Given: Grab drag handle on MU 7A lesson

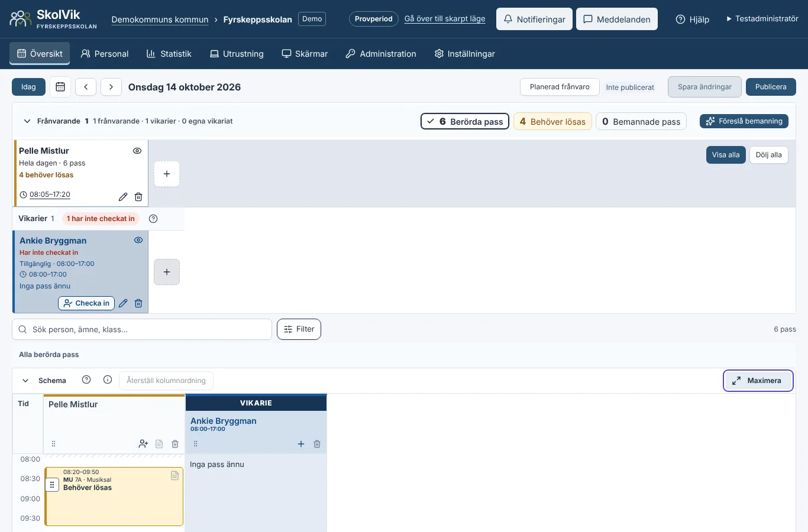Looking at the screenshot, I should (52, 485).
